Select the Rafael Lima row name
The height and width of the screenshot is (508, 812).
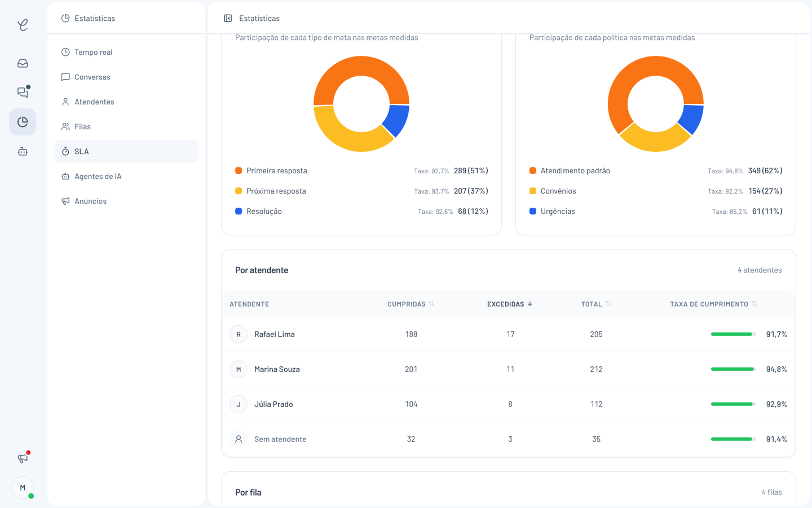[x=275, y=334]
